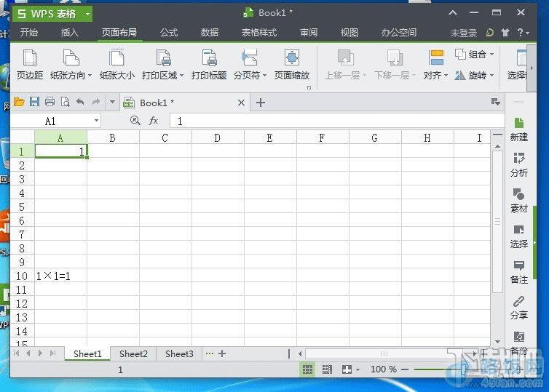
Task: Click the 组合 group icon
Action: point(460,55)
